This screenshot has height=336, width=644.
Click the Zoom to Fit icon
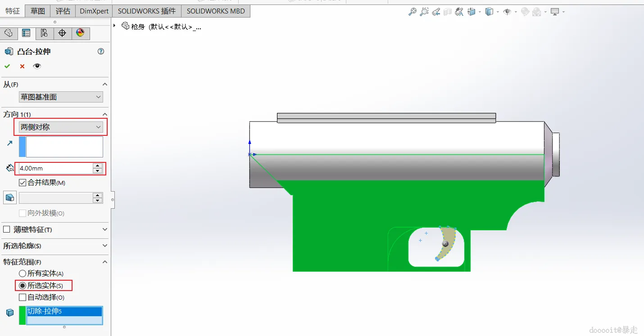(412, 12)
